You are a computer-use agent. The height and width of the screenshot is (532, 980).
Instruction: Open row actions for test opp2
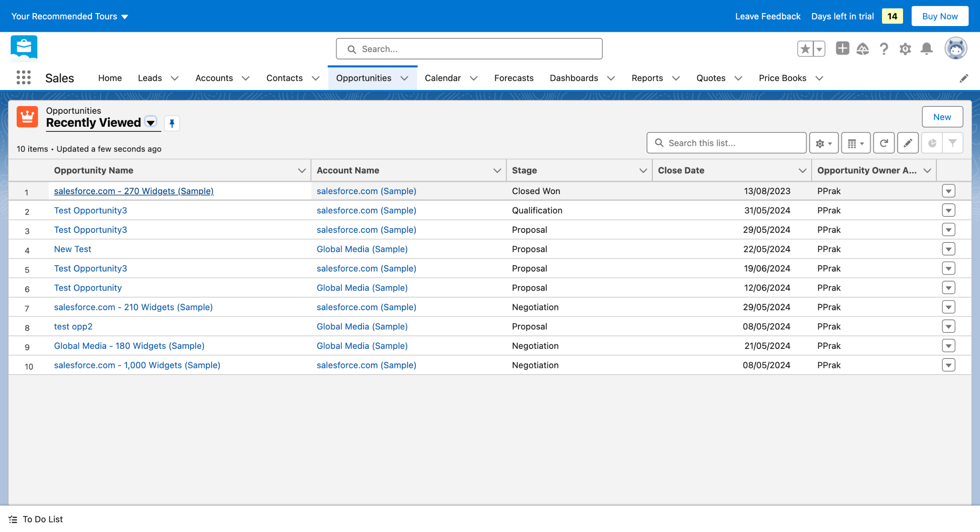(949, 326)
